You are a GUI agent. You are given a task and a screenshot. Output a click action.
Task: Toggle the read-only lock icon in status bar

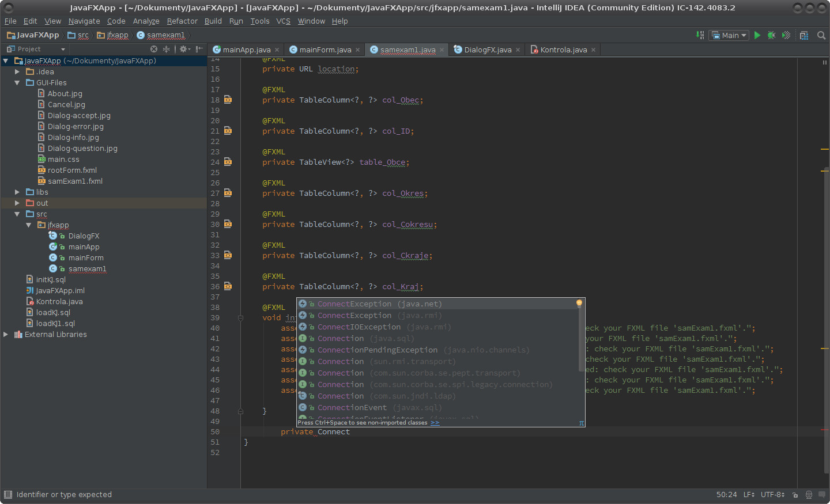(x=795, y=495)
